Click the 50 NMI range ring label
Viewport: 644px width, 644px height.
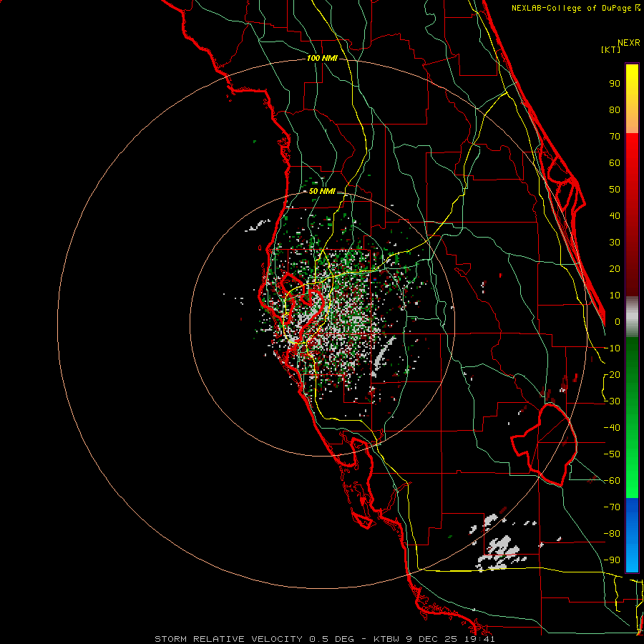322,191
